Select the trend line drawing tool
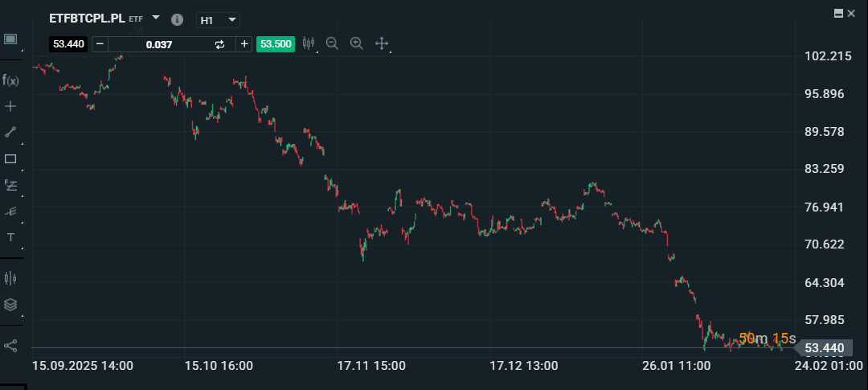 pyautogui.click(x=10, y=132)
